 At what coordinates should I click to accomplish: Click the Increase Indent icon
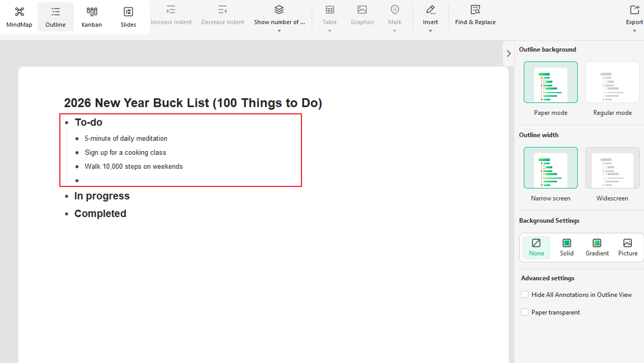pos(171,15)
